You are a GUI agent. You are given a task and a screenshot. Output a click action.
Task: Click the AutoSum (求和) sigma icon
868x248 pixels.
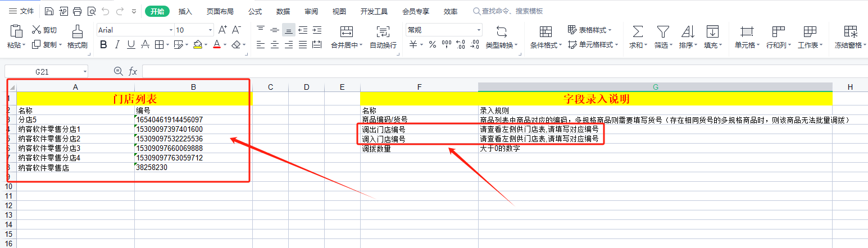[x=638, y=31]
